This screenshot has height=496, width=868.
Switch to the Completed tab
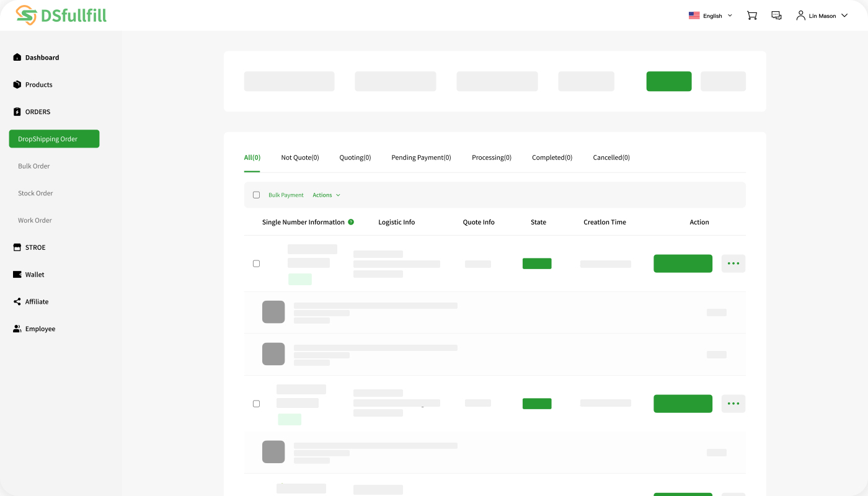point(551,157)
